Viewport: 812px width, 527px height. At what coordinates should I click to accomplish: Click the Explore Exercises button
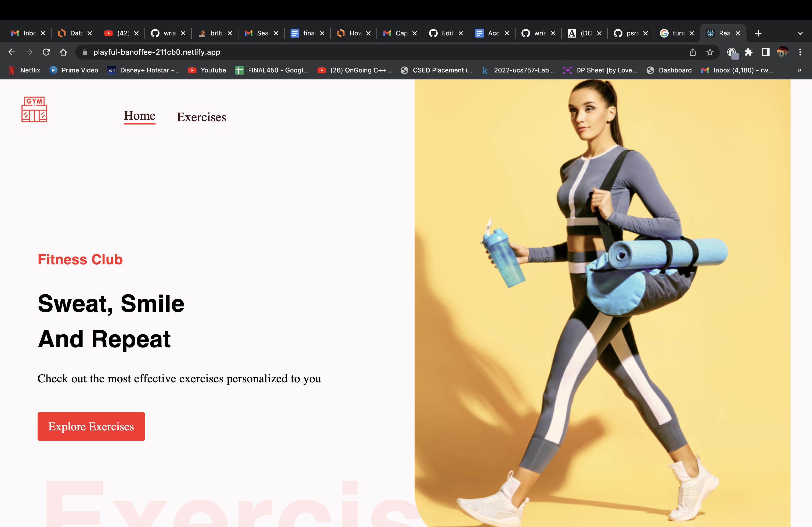[x=91, y=426]
